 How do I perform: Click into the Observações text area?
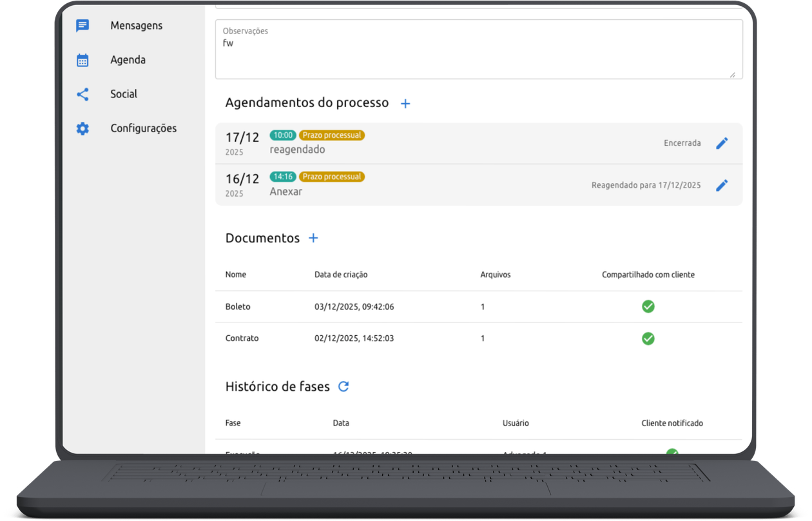click(479, 49)
